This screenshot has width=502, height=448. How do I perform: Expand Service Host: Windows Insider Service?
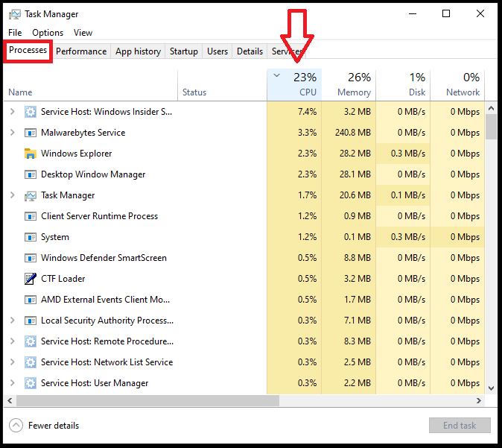point(12,112)
